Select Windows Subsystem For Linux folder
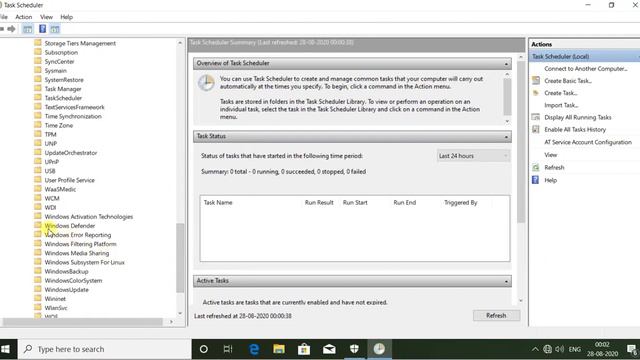Image resolution: width=640 pixels, height=360 pixels. 84,262
